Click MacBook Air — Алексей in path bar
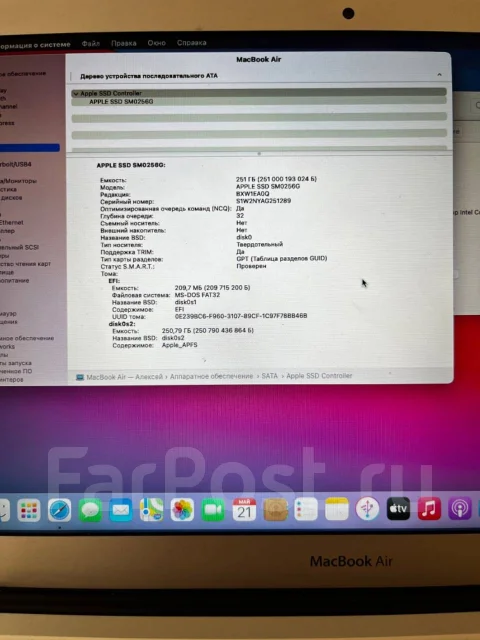Viewport: 480px width, 640px height. click(124, 377)
